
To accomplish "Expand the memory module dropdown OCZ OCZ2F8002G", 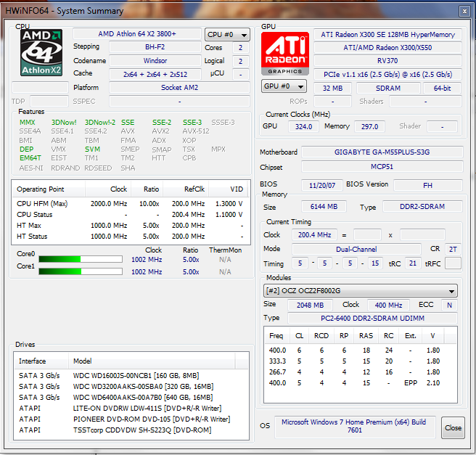I will coord(361,291).
